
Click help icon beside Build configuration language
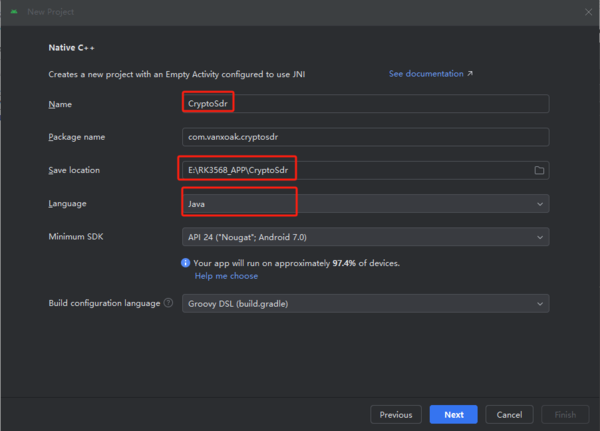pyautogui.click(x=168, y=303)
